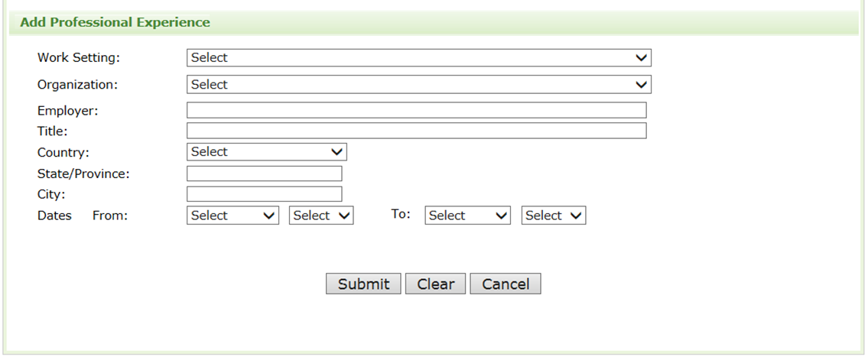Expand the Organization select list
The image size is (868, 363).
pyautogui.click(x=418, y=85)
